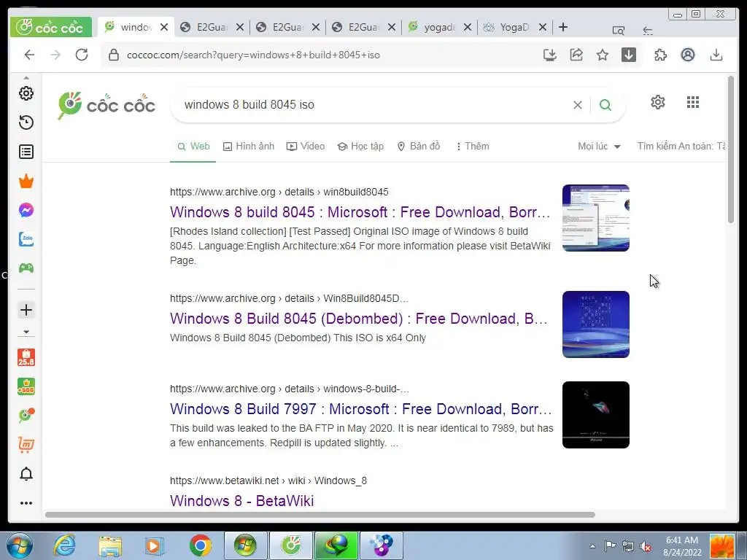
Task: Show hidden system tray icons
Action: [592, 546]
